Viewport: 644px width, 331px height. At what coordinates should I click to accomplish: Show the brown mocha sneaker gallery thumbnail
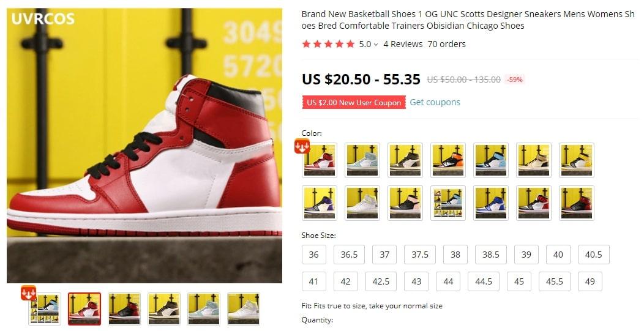(164, 309)
